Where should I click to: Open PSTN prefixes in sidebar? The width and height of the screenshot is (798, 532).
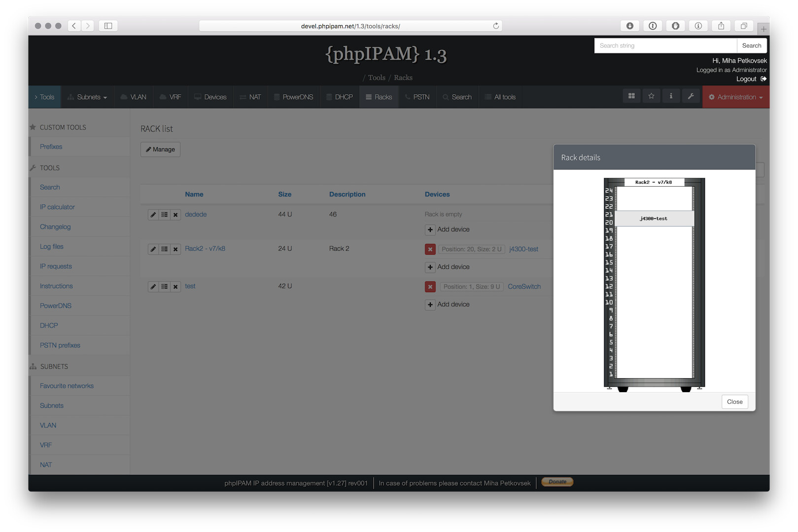(x=60, y=345)
